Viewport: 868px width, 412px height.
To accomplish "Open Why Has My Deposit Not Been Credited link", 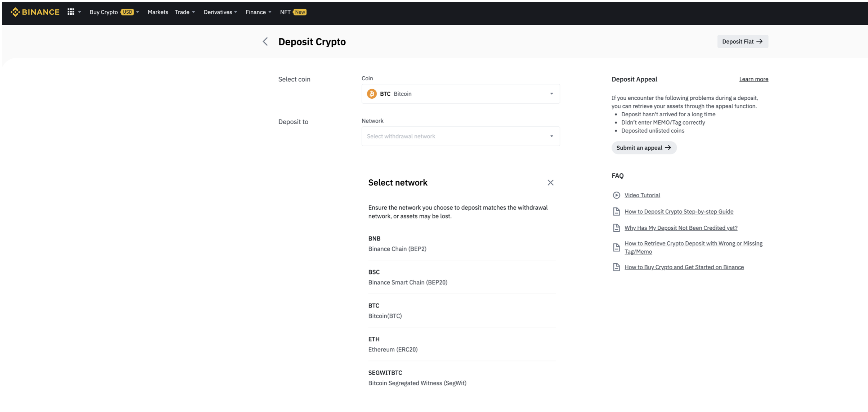I will click(681, 228).
